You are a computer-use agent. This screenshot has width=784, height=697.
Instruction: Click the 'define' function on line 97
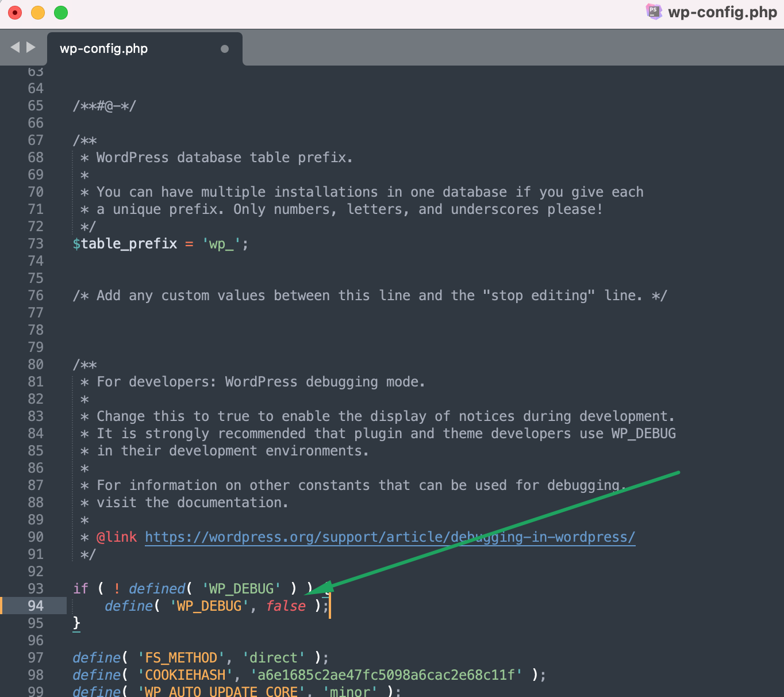tap(97, 658)
